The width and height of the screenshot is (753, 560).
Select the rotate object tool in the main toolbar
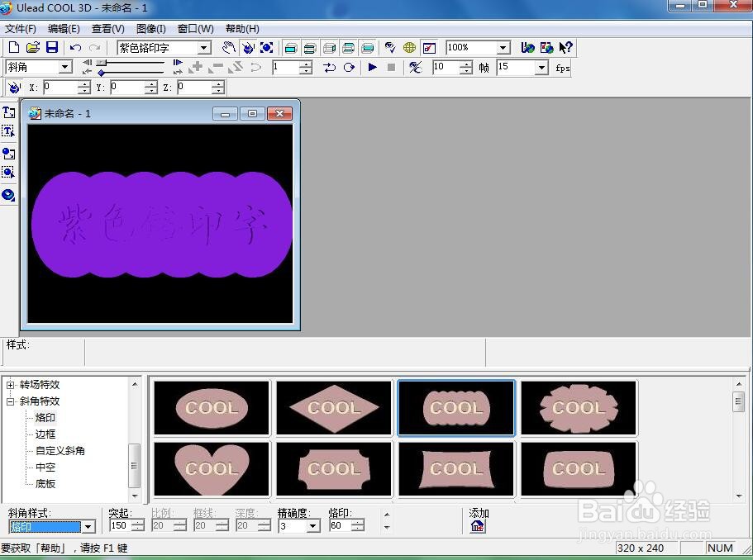(x=247, y=48)
